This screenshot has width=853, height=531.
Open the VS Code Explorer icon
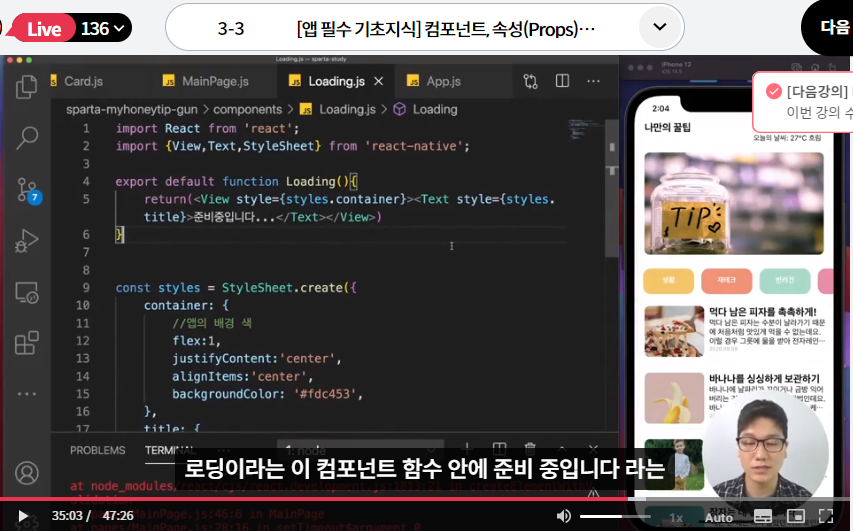(26, 87)
